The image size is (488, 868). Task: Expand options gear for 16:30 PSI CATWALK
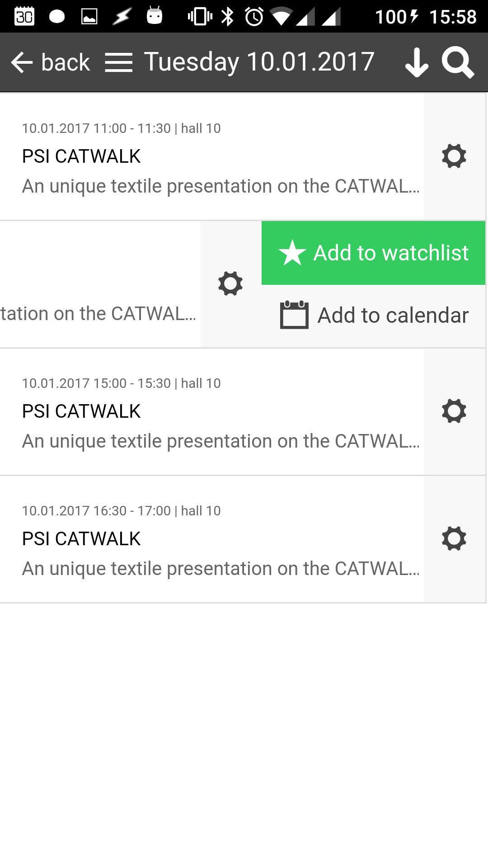[454, 539]
